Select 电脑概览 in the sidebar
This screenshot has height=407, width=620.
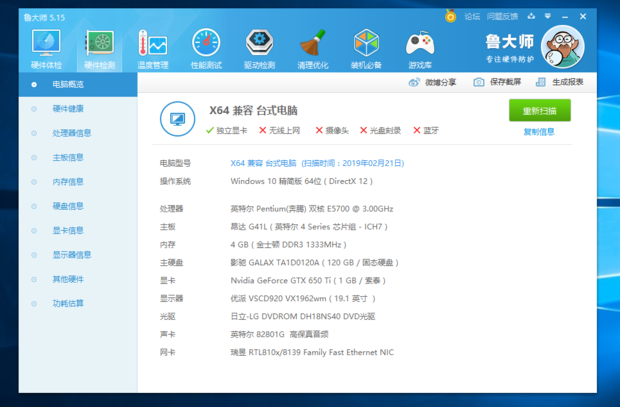click(78, 84)
